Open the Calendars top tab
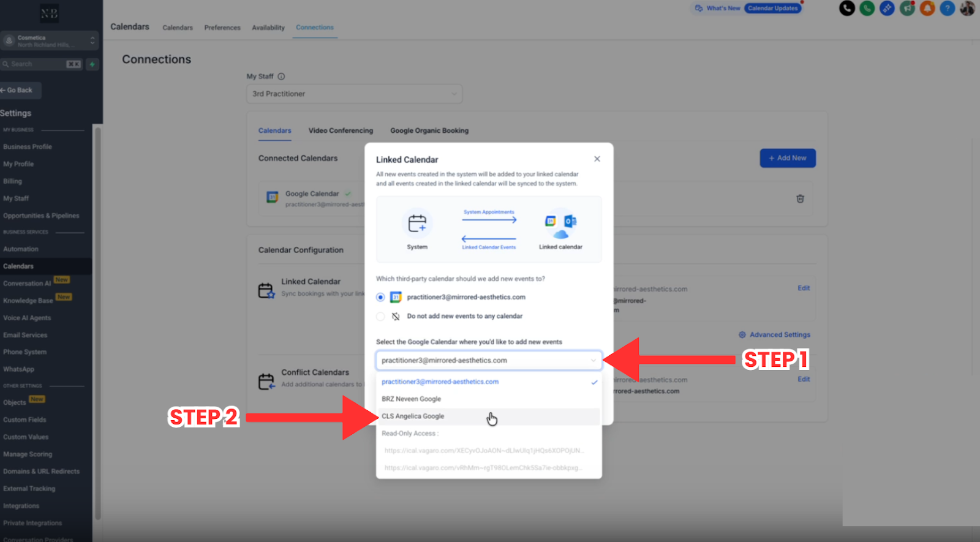The image size is (980, 542). pyautogui.click(x=178, y=28)
